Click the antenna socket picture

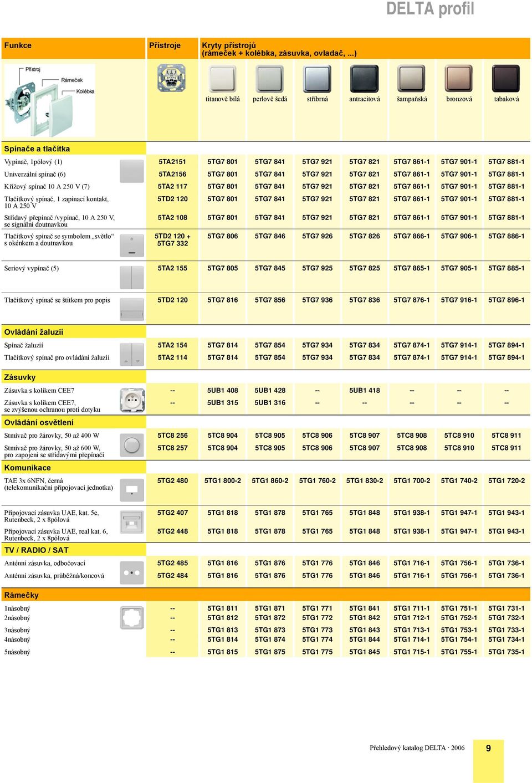click(132, 572)
